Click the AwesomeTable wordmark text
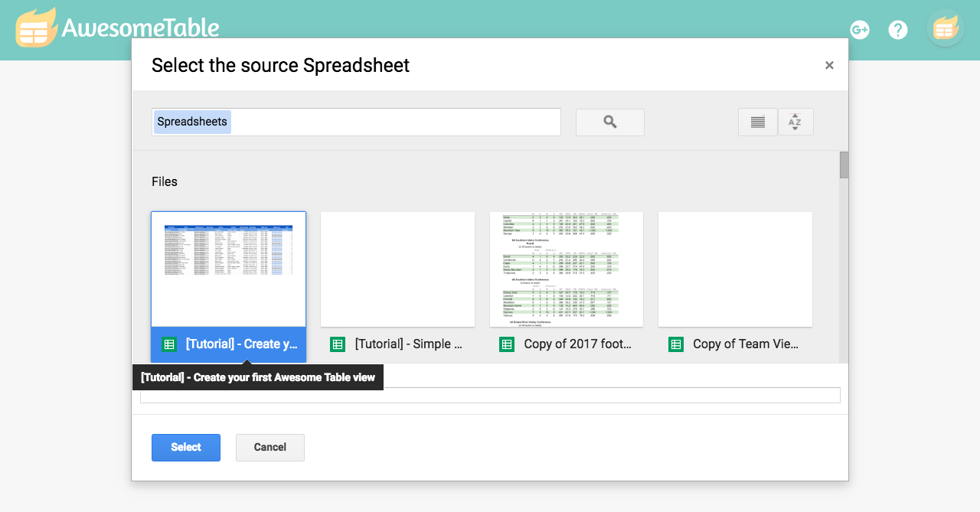The width and height of the screenshot is (980, 512). (x=141, y=28)
